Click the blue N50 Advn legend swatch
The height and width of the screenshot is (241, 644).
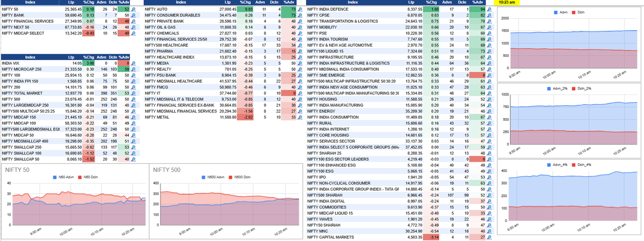coord(55,177)
